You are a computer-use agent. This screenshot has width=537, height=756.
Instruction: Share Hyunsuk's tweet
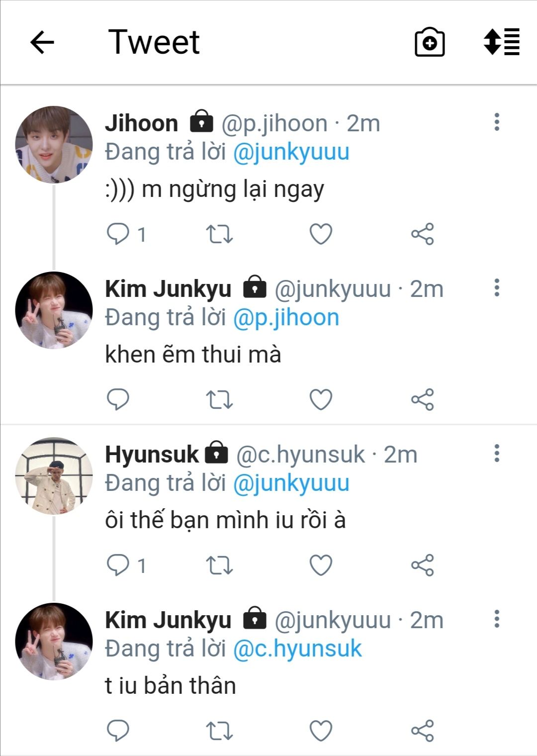[422, 565]
